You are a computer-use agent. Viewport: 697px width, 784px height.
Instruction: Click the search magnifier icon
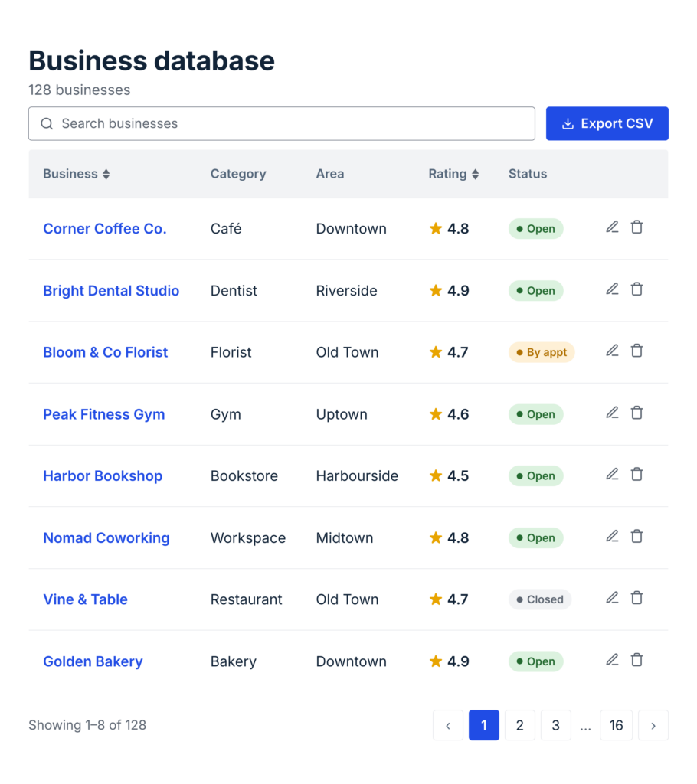(47, 123)
